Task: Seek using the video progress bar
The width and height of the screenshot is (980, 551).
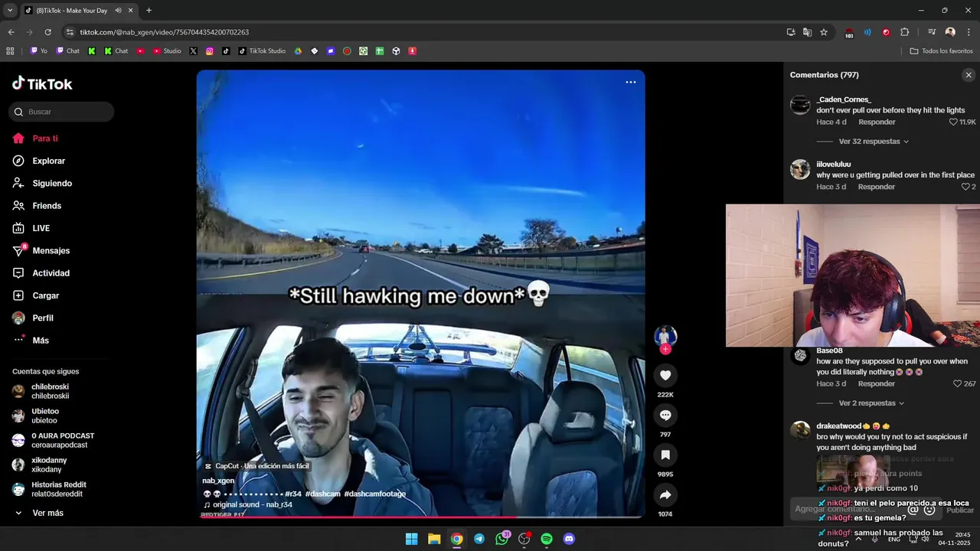Action: [x=420, y=517]
